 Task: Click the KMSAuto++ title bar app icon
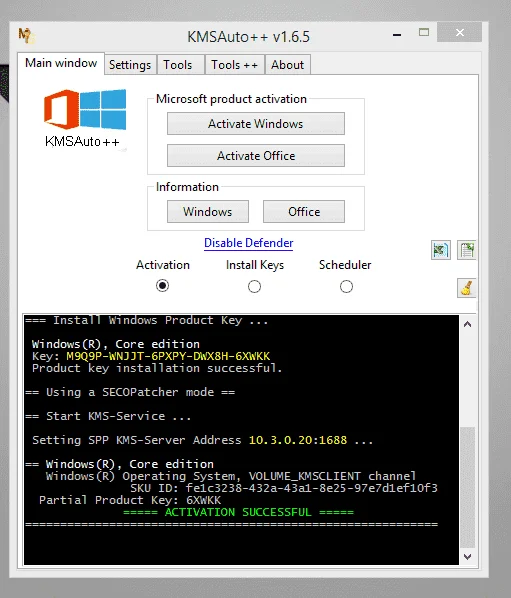point(26,35)
